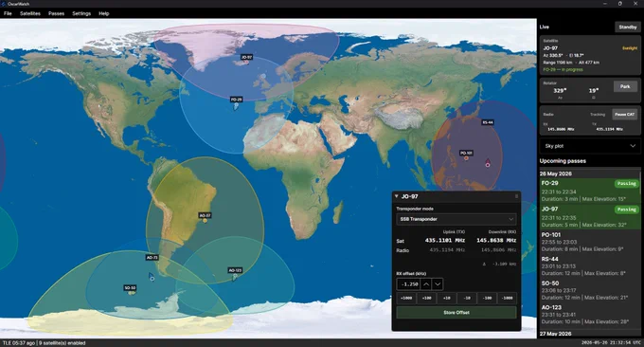644x347 pixels.
Task: Click the rotator elevation 19° value
Action: 594,90
